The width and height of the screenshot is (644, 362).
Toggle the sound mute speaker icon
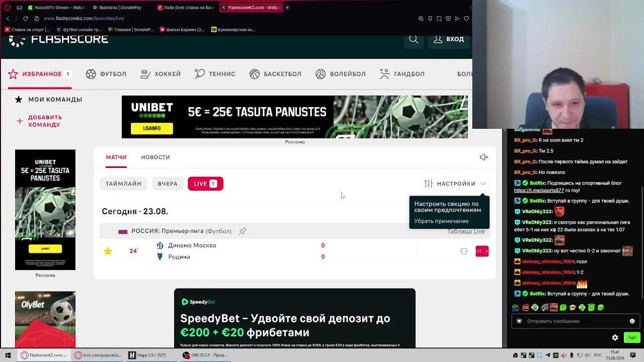point(484,157)
